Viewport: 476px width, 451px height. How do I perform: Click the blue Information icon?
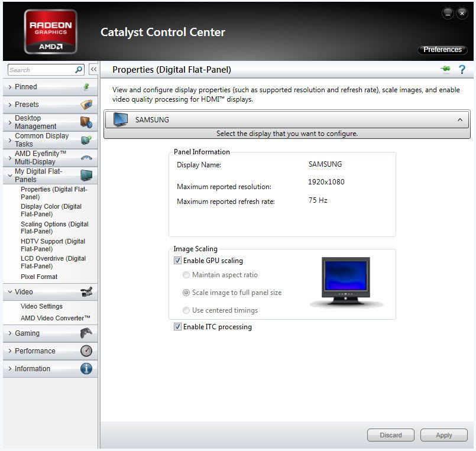[86, 368]
